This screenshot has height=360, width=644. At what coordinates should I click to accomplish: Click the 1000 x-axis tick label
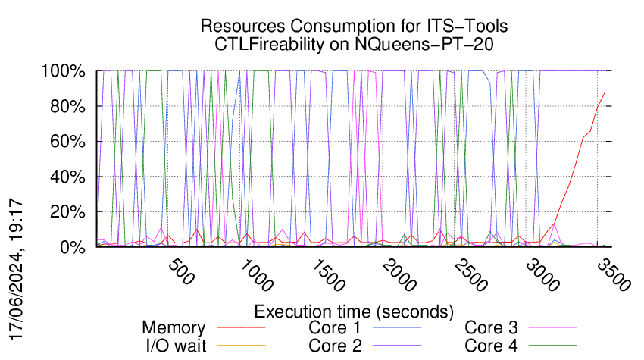click(256, 275)
